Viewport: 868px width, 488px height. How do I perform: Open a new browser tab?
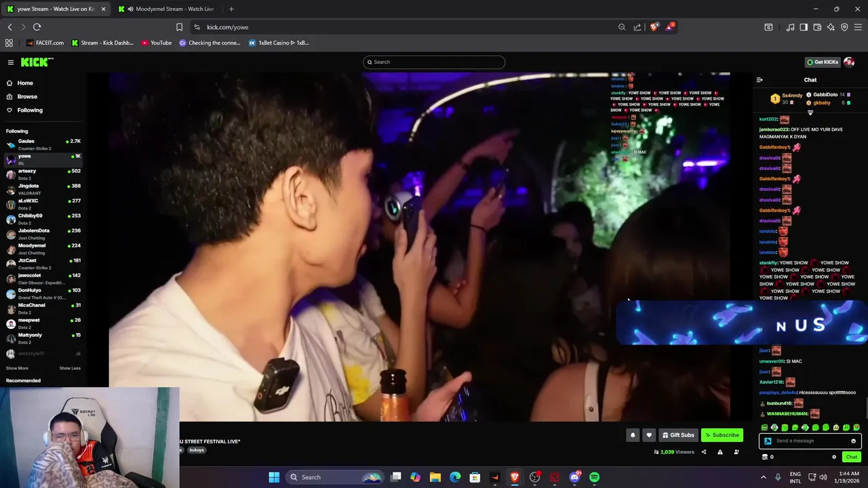(231, 9)
